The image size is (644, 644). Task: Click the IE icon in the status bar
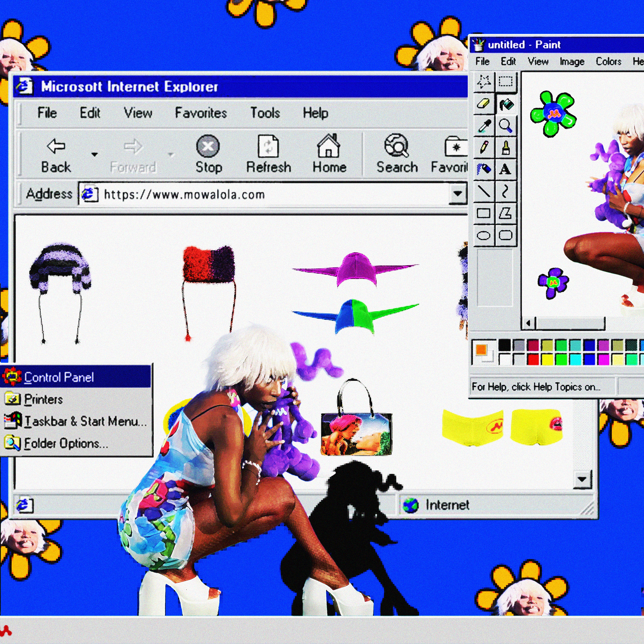coord(25,505)
